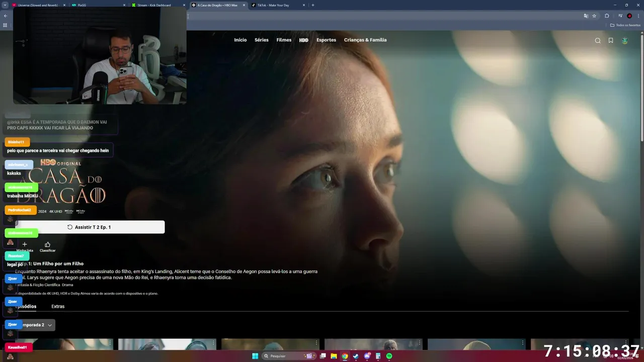
Task: Open the fourth episode thumbnail
Action: pos(373,344)
